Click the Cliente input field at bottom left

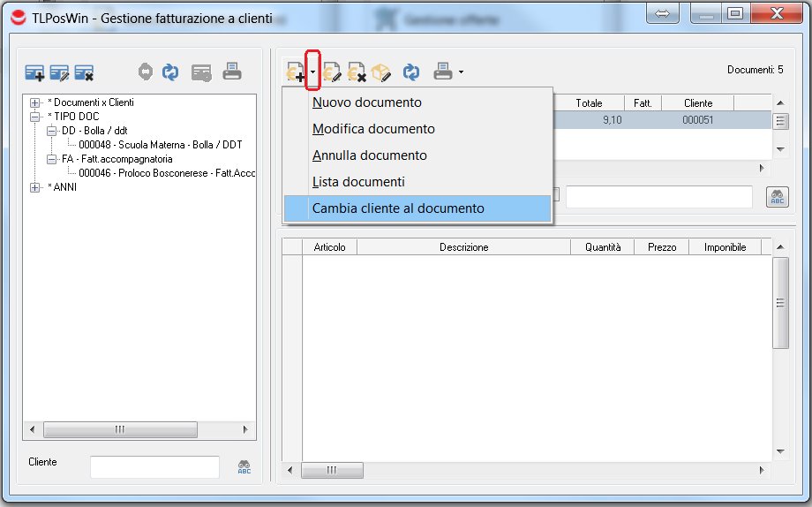154,467
